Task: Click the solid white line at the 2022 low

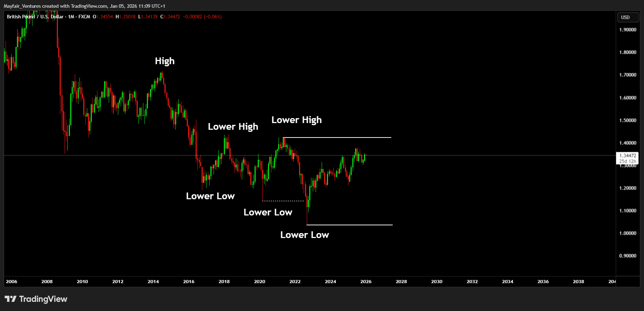Action: [350, 225]
